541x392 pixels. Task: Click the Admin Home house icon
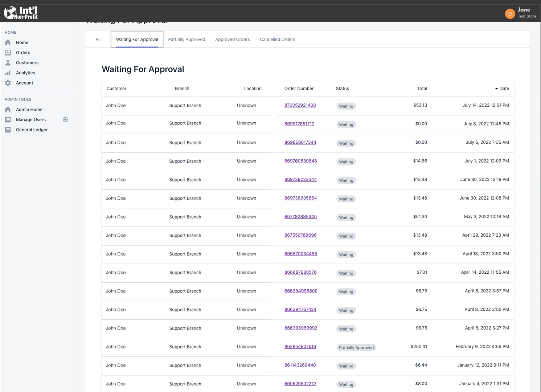coord(8,110)
